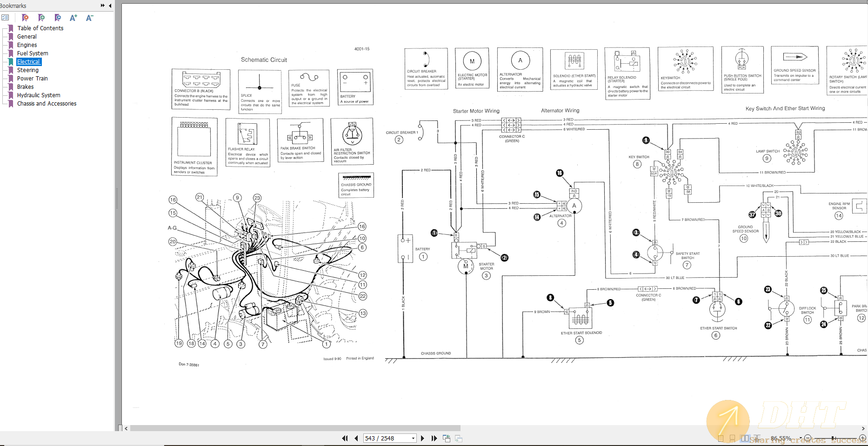868x446 pixels.
Task: Toggle two-page side-by-side view
Action: pyautogui.click(x=745, y=438)
